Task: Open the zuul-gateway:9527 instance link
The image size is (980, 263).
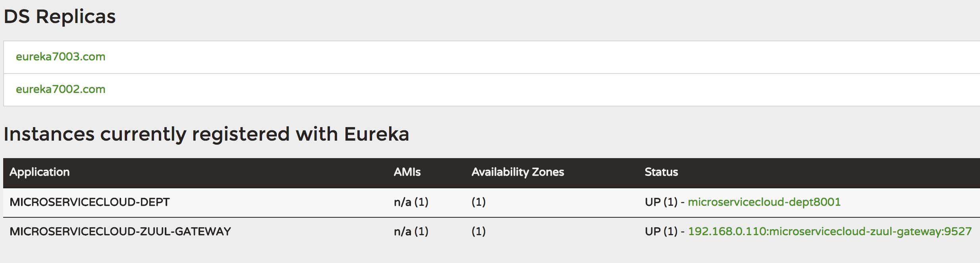Action: (830, 232)
